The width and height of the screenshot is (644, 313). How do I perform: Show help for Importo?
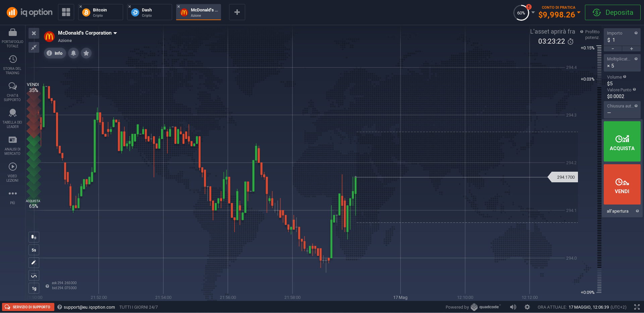pyautogui.click(x=636, y=33)
